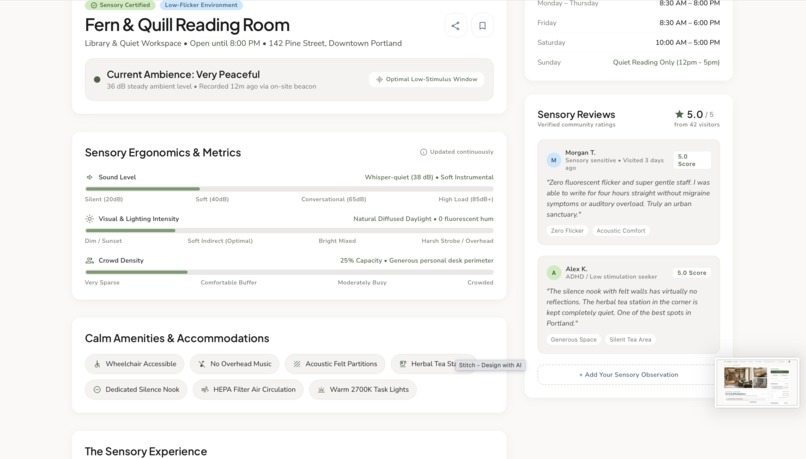Click the Conversational (65dB) scale label
The height and width of the screenshot is (459, 806).
(x=334, y=199)
